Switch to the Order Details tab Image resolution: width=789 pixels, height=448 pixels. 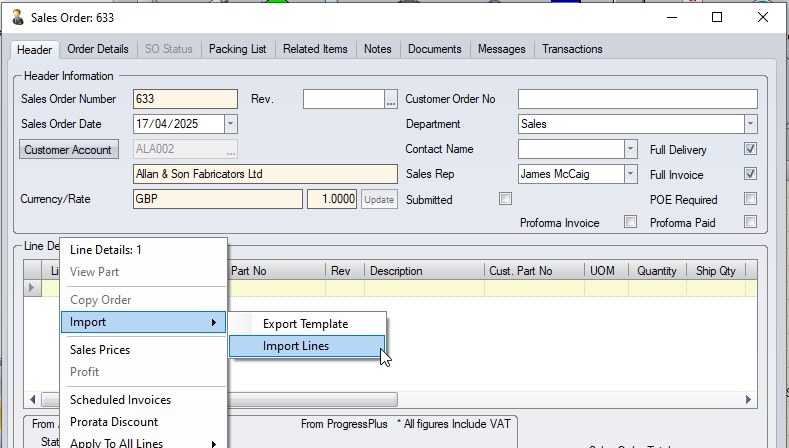tap(97, 49)
